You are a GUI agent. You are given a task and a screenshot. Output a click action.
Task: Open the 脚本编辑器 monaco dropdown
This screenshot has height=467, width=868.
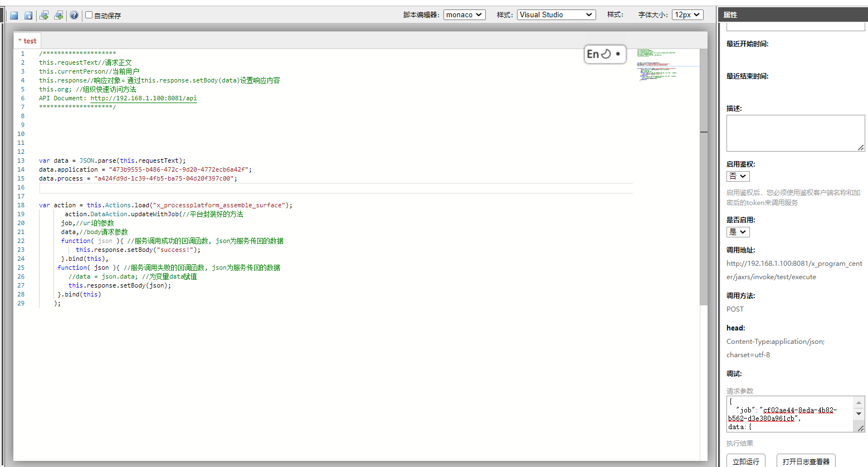(465, 15)
